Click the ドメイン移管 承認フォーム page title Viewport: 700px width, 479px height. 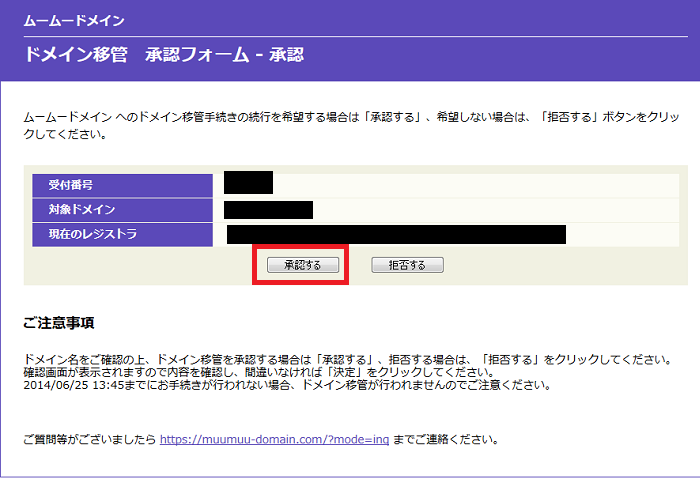[x=162, y=55]
